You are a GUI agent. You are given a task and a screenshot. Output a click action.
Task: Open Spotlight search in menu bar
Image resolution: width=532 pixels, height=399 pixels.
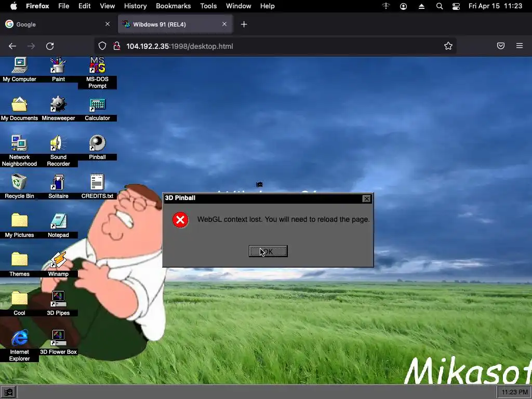pos(440,6)
